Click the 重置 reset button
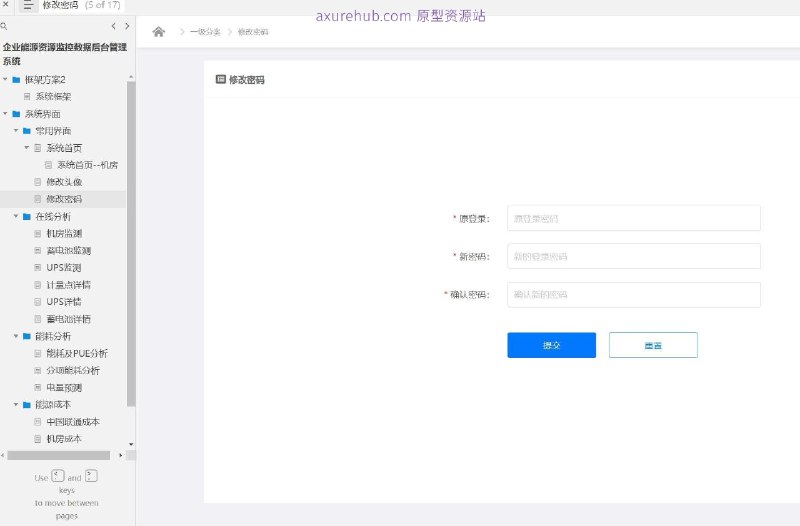 click(x=653, y=345)
